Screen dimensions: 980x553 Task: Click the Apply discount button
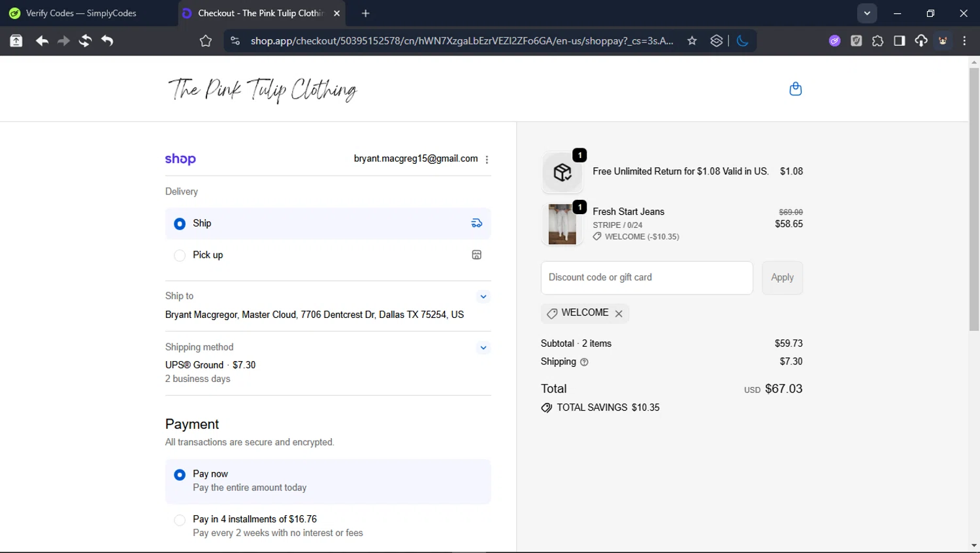click(782, 277)
